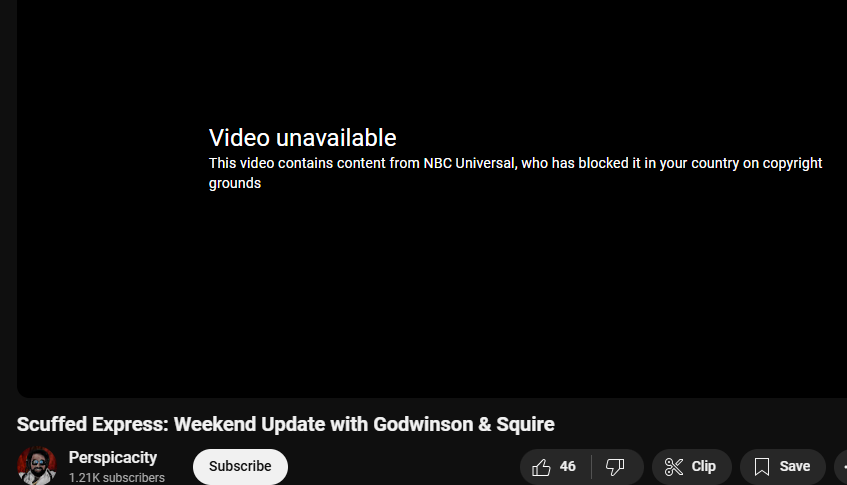The image size is (847, 485).
Task: Click the divider between like and dislike
Action: pos(591,467)
